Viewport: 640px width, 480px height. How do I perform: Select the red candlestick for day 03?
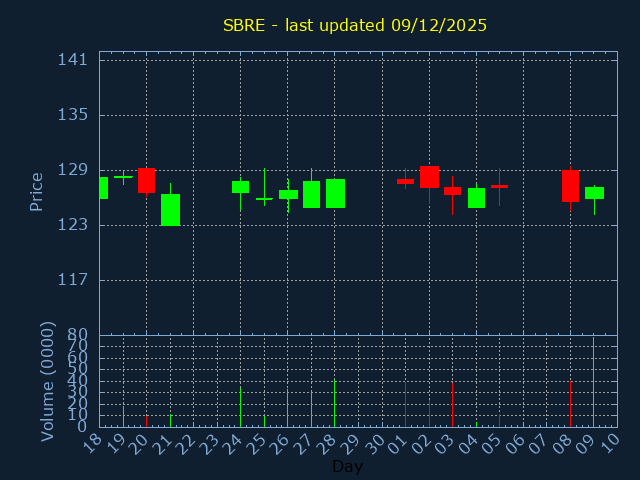(x=452, y=191)
